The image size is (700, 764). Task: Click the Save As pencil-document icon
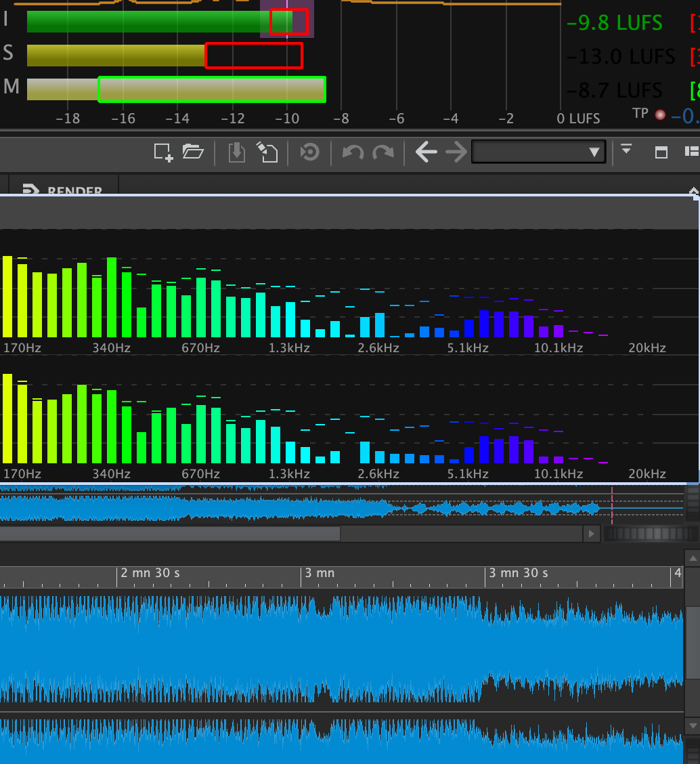267,152
